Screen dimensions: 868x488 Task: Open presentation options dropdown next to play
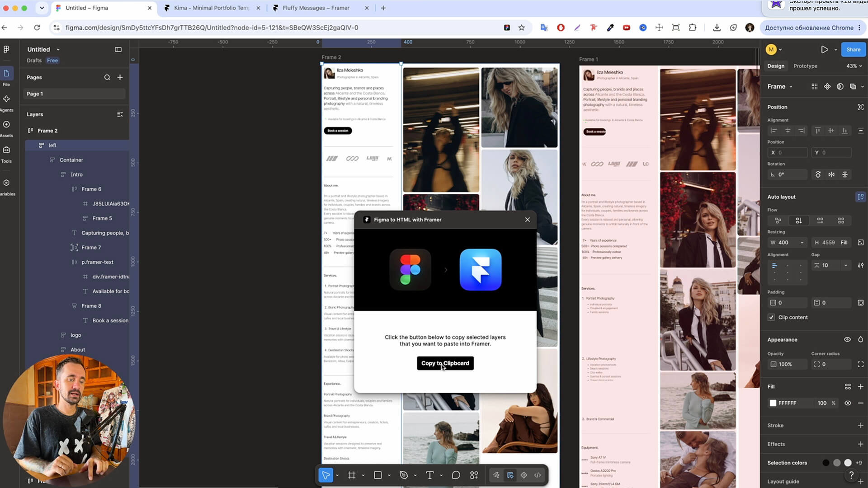[835, 49]
